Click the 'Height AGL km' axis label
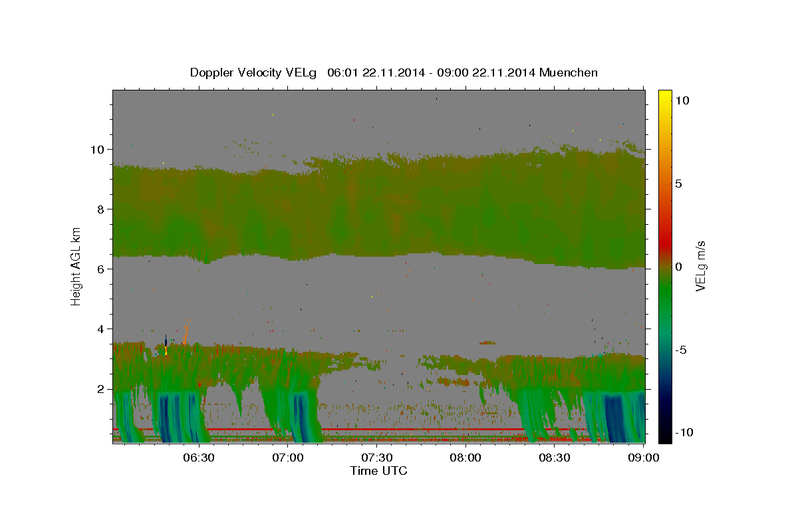The width and height of the screenshot is (798, 532). (x=76, y=266)
